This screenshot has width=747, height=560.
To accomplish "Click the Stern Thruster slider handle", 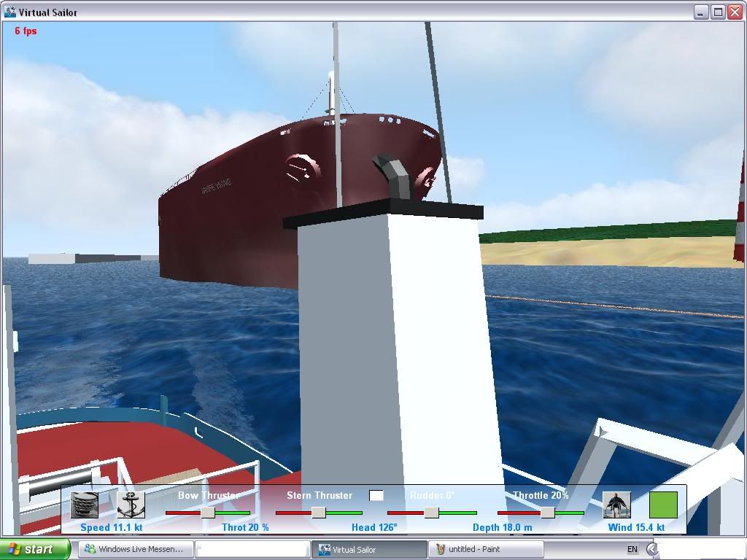I will click(x=319, y=513).
